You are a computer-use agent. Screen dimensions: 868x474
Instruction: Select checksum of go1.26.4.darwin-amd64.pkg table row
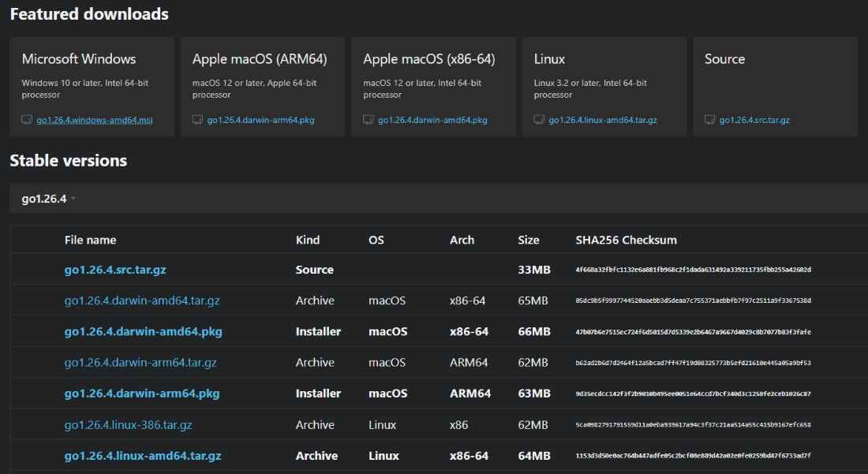point(693,332)
